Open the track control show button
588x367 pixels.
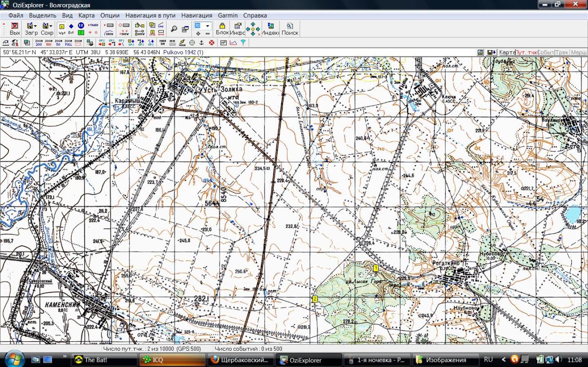(109, 33)
